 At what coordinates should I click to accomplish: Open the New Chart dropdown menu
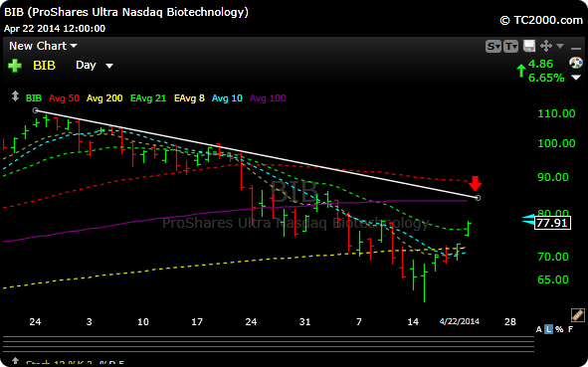tap(43, 46)
